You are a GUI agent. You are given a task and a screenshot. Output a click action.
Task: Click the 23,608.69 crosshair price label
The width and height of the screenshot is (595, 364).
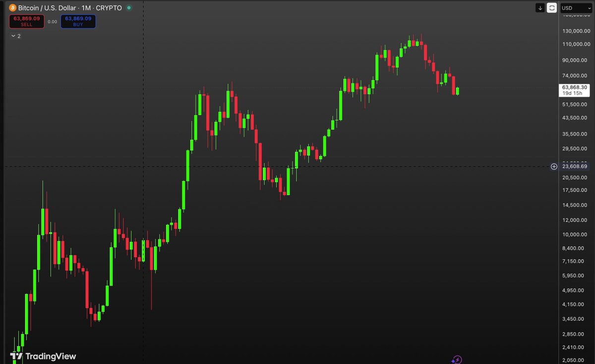575,166
